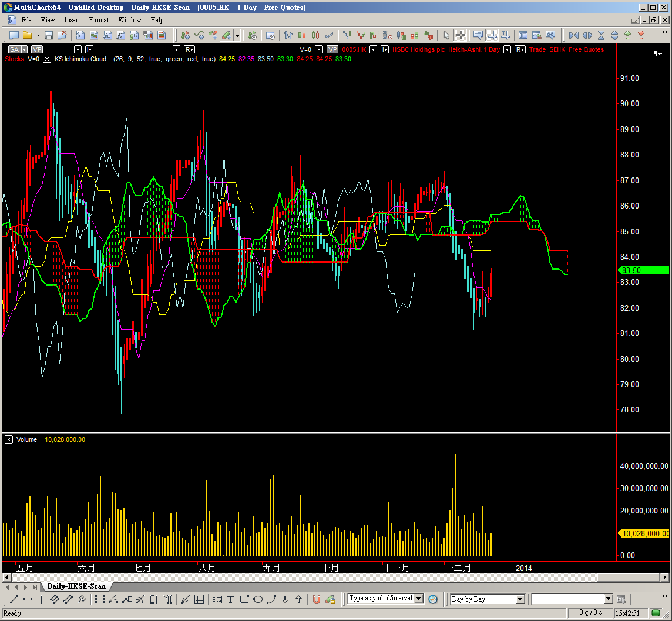Screen dimensions: 672x621
Task: Toggle the VP button next to SA
Action: pyautogui.click(x=37, y=49)
